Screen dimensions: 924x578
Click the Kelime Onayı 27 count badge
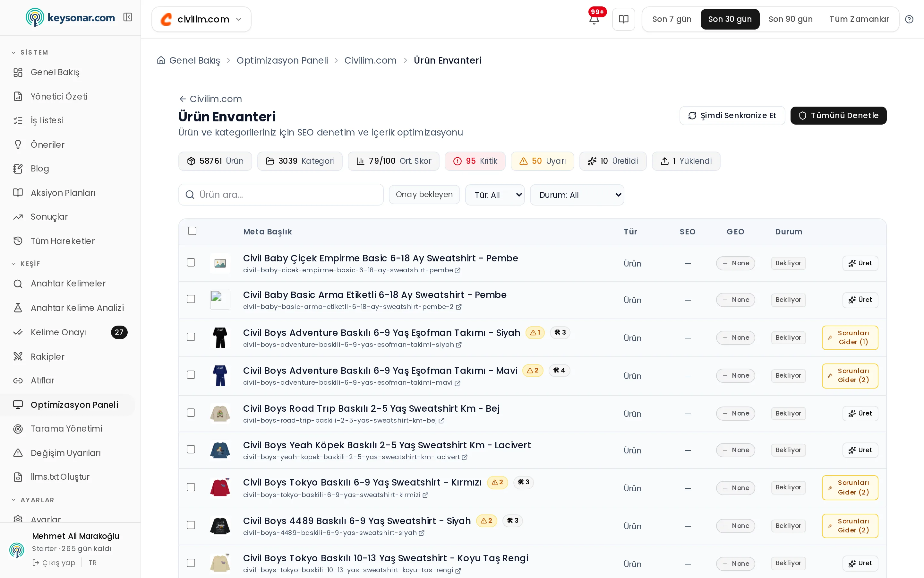click(119, 332)
